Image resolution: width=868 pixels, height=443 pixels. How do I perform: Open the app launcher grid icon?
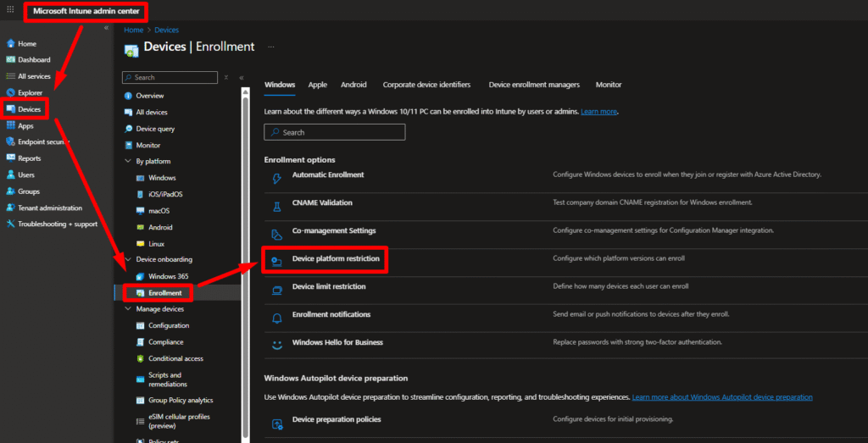pyautogui.click(x=10, y=9)
